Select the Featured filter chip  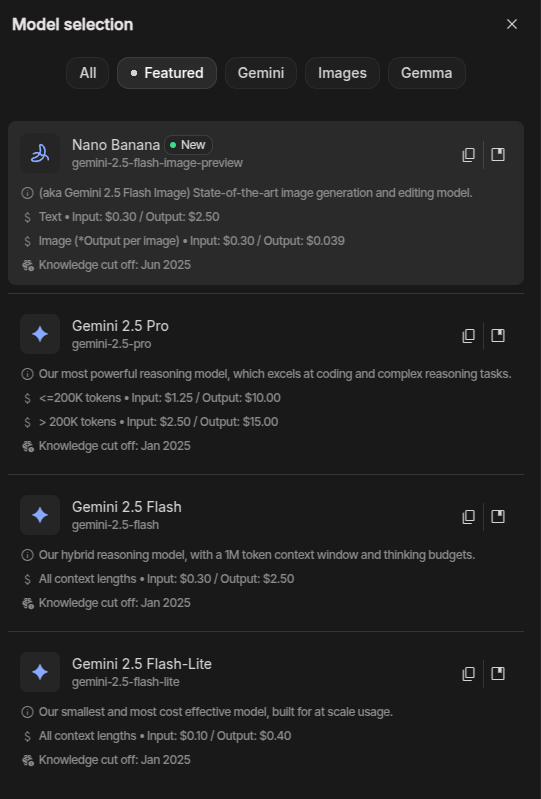point(167,73)
